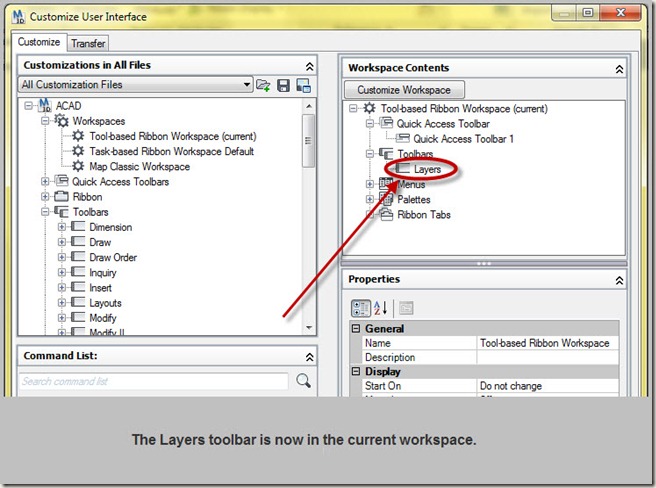The image size is (656, 488).
Task: Select Task-based Ribbon Workspace Default
Action: coord(172,151)
